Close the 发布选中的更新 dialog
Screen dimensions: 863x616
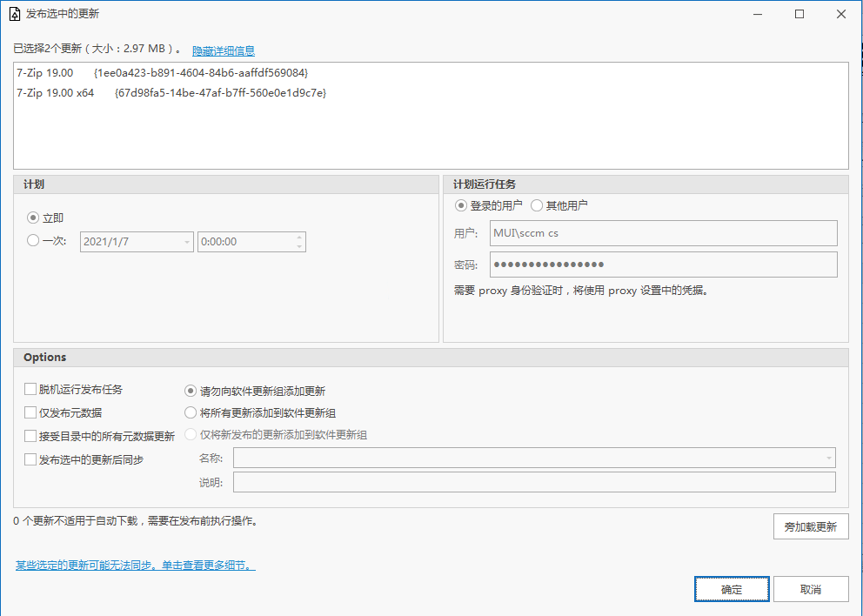[x=841, y=14]
